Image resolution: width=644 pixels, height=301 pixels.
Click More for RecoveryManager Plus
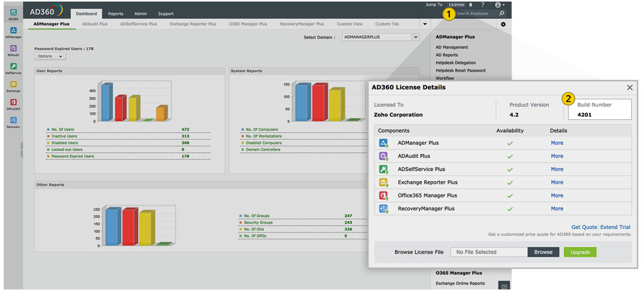557,209
